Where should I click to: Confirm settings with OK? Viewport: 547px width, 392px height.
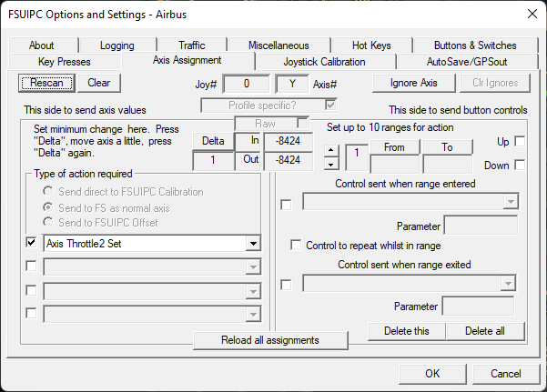click(432, 374)
